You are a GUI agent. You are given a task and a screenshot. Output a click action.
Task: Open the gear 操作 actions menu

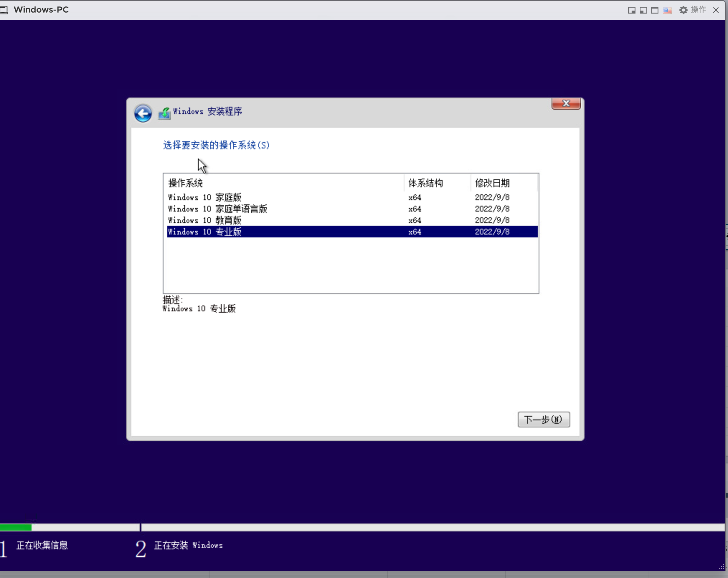tap(684, 10)
